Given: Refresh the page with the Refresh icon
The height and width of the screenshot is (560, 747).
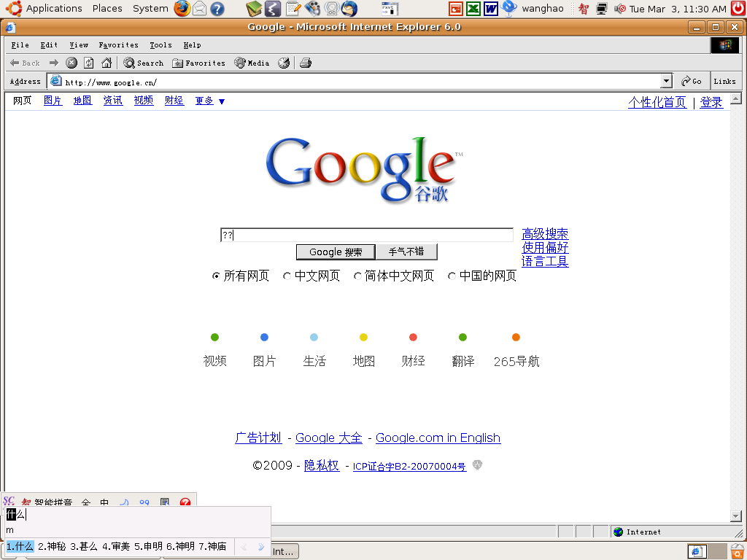Looking at the screenshot, I should (88, 63).
